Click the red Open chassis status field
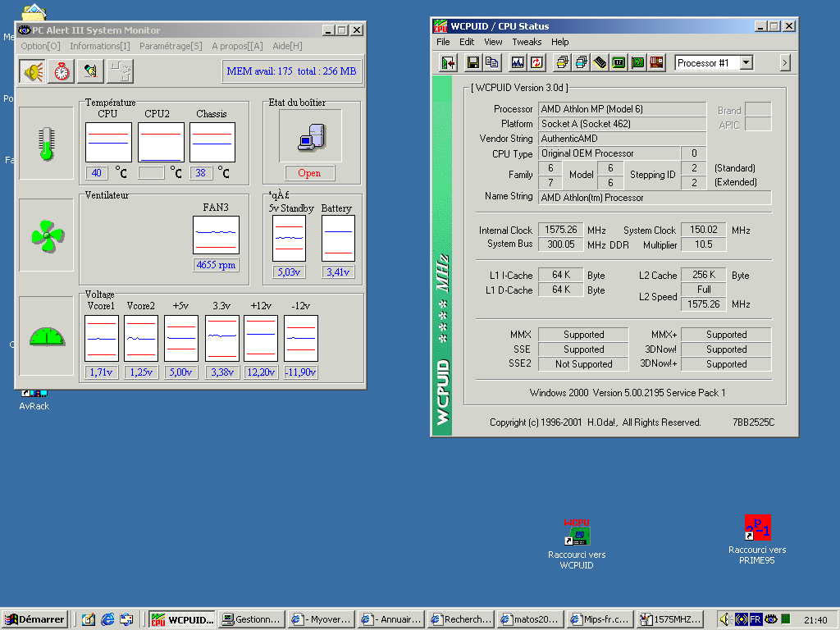Image resolution: width=840 pixels, height=630 pixels. click(x=309, y=173)
